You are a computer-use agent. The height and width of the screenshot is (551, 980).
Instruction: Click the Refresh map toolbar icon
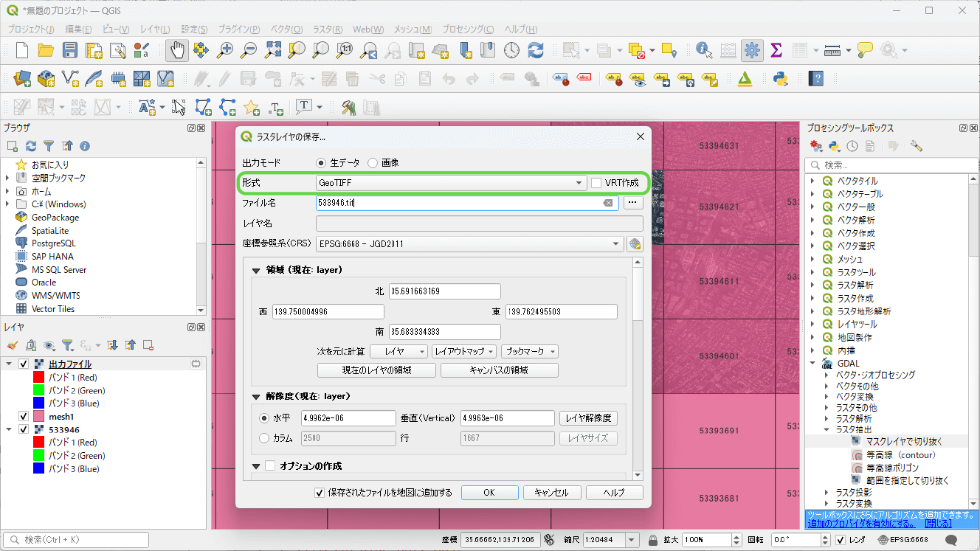pos(536,50)
